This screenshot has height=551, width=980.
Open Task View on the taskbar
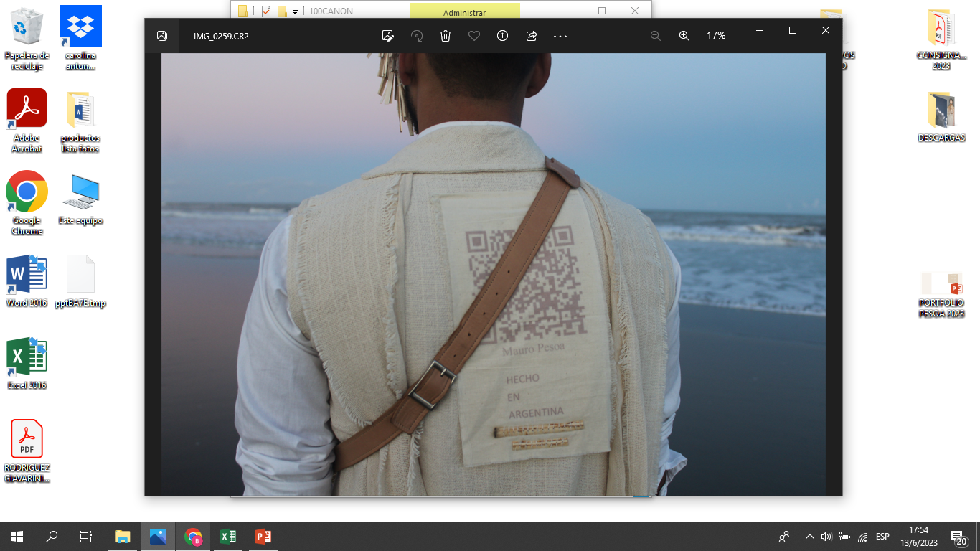click(86, 537)
